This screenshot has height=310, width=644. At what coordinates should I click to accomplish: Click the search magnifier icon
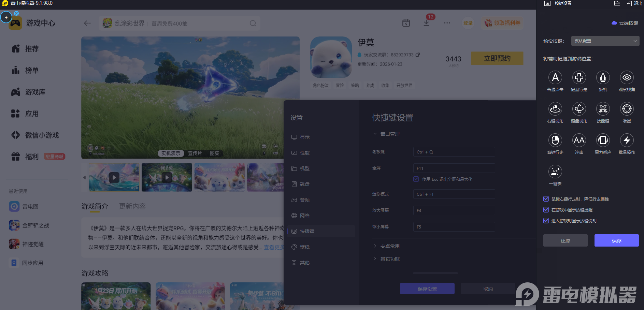click(x=253, y=23)
